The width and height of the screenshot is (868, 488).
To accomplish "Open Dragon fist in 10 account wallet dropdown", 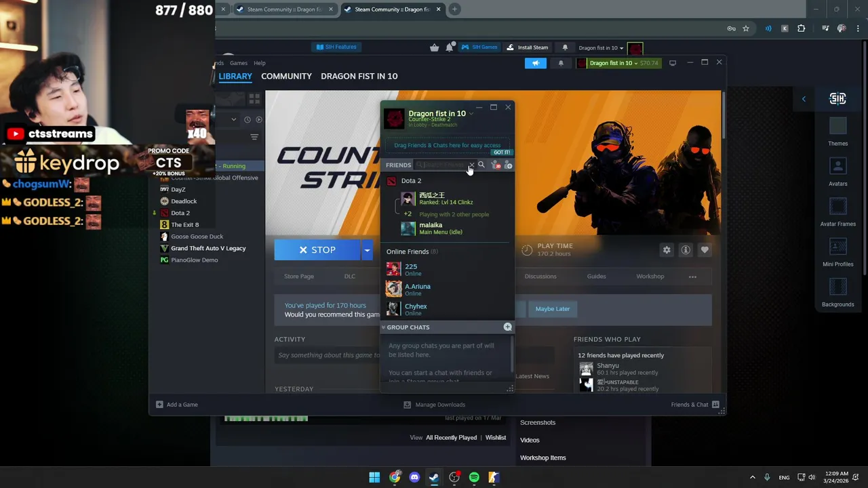I will [x=618, y=63].
